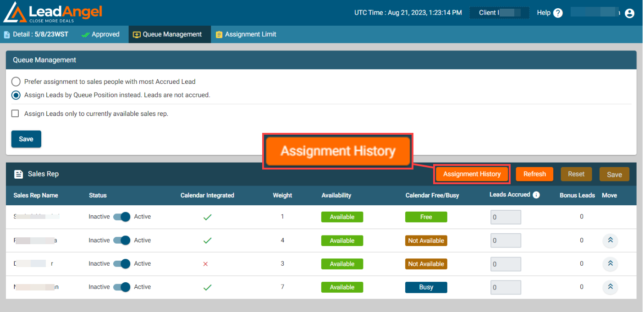644x312 pixels.
Task: Toggle Active status for weight 4 rep
Action: (122, 240)
